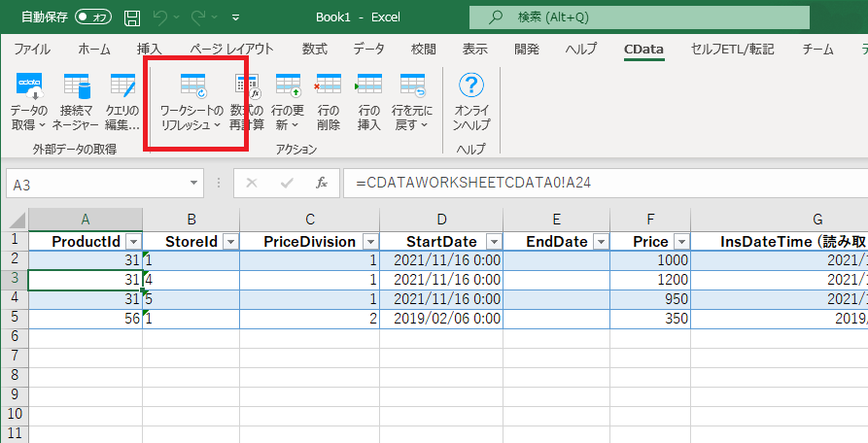The image size is (868, 443).
Task: Click the formula bar with =CDATAWORKSHEETCDATA0!A24
Action: pyautogui.click(x=606, y=183)
